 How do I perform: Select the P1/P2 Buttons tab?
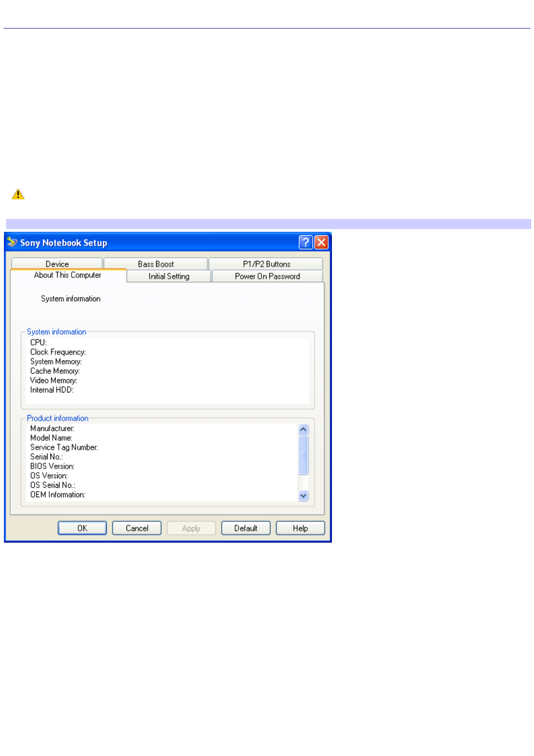266,264
